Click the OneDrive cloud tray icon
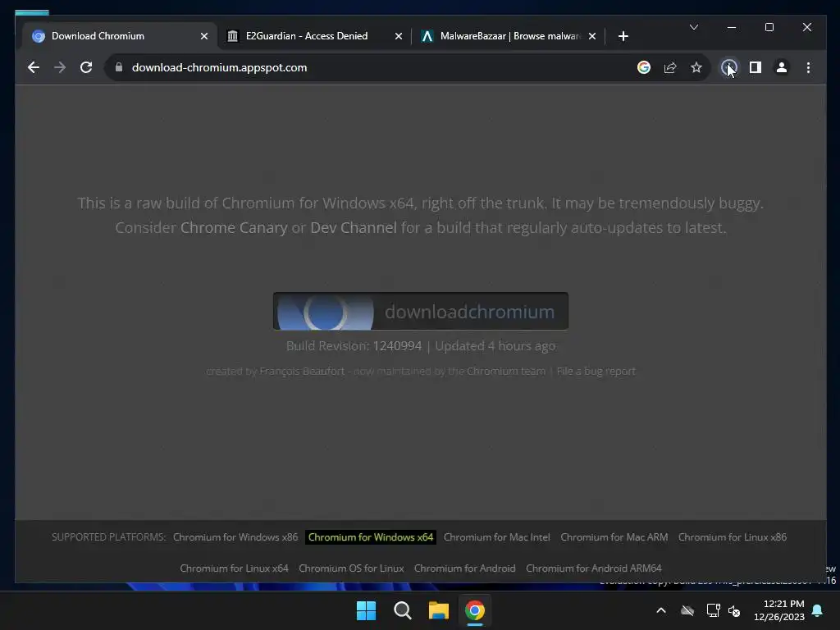Viewport: 840px width, 630px height. pyautogui.click(x=687, y=610)
